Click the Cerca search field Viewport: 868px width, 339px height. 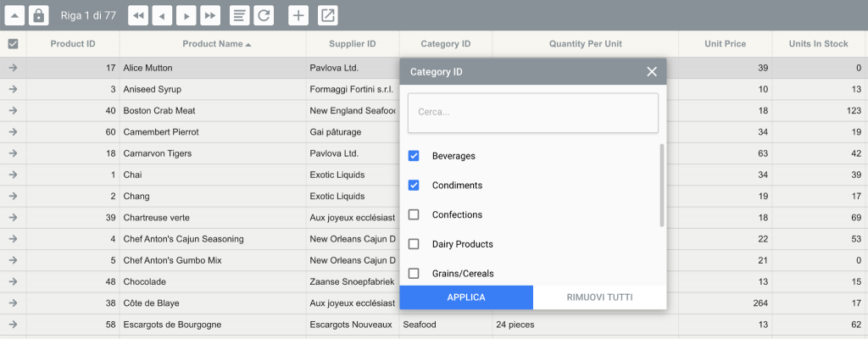tap(533, 113)
